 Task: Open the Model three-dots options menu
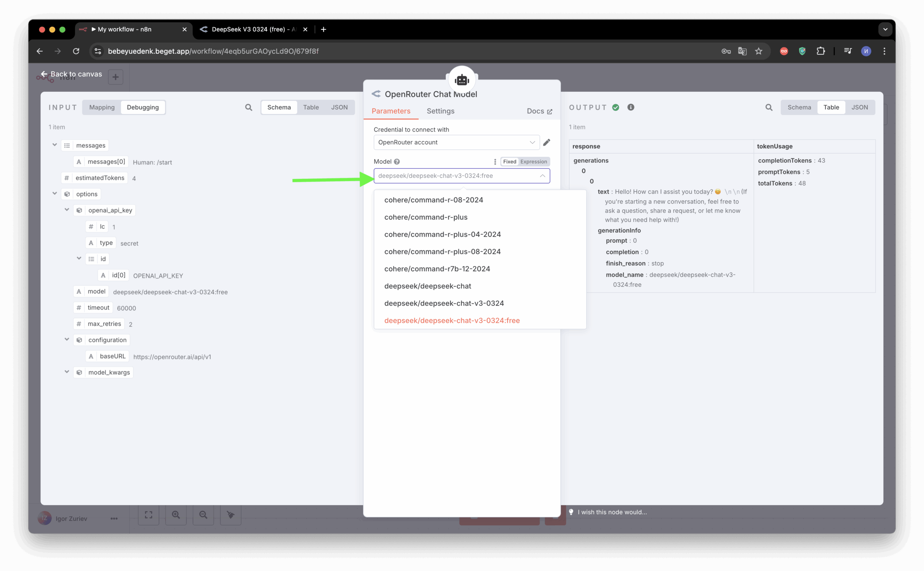[495, 162]
